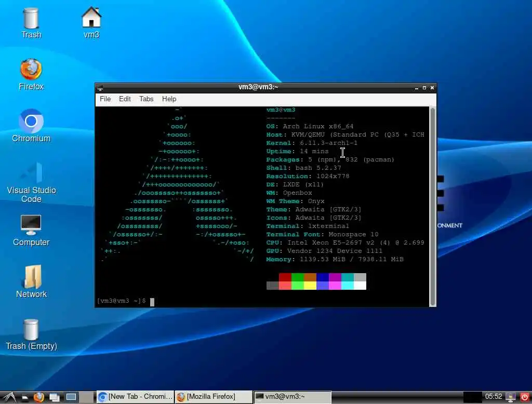532x404 pixels.
Task: Click the 'DE: LXDE (x11)' line
Action: [x=295, y=184]
